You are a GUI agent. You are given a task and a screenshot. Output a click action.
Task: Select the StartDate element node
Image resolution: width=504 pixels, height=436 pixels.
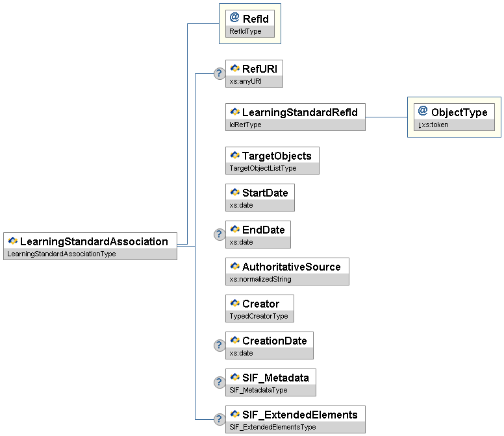tap(260, 193)
